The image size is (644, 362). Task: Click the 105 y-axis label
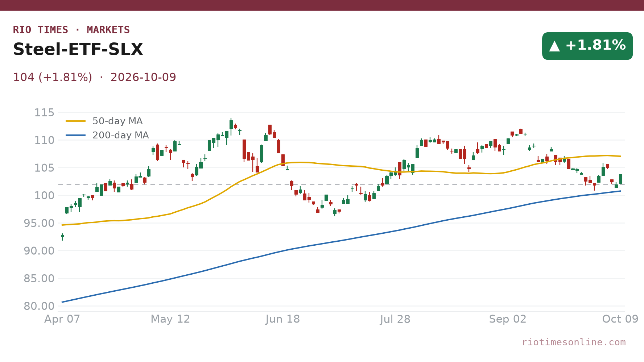(44, 168)
